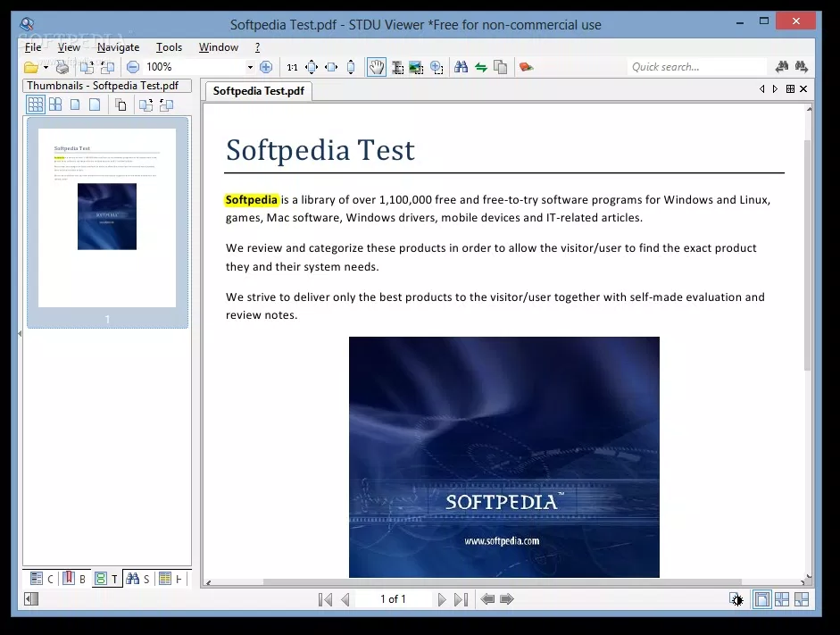Toggle single page layout in status bar
840x635 pixels.
coord(761,599)
